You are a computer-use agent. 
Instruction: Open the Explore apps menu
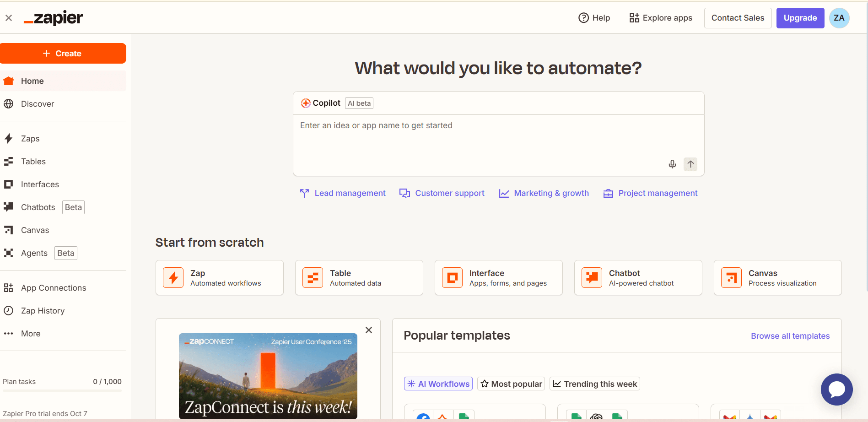pos(660,18)
